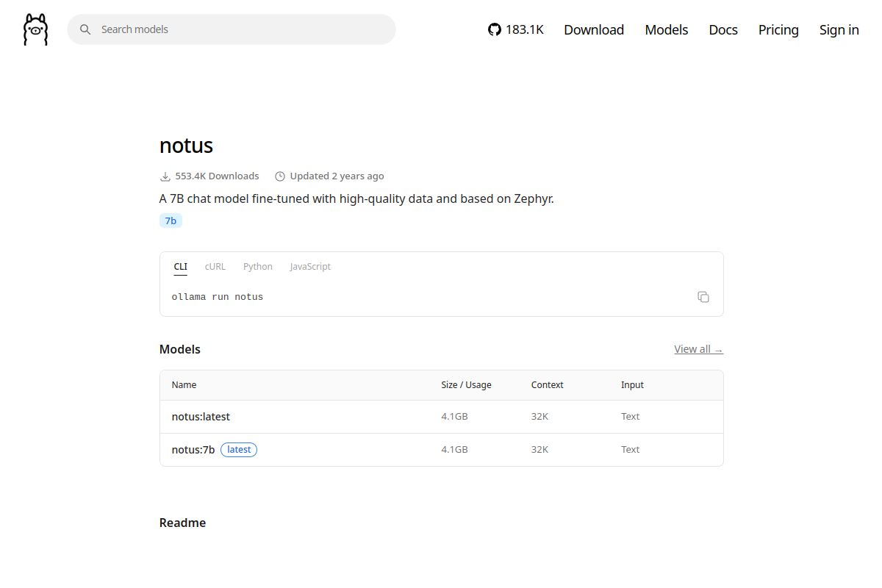This screenshot has height=588, width=882.
Task: Click the Models section heading
Action: click(180, 350)
